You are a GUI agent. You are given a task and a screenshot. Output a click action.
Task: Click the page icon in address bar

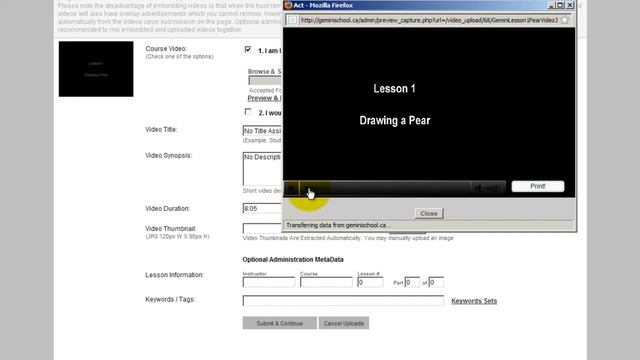tap(292, 20)
